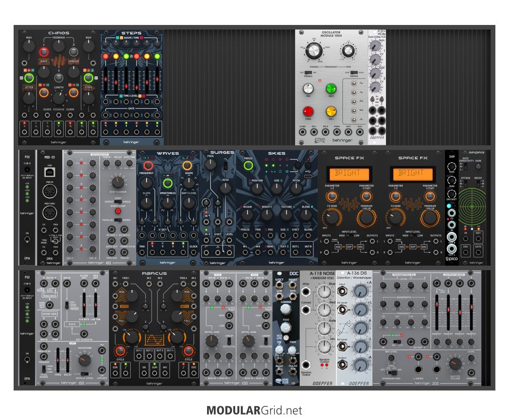This screenshot has width=509, height=420.
Task: Click the BRIGHT display on the left SPACE FX
Action: tap(349, 173)
